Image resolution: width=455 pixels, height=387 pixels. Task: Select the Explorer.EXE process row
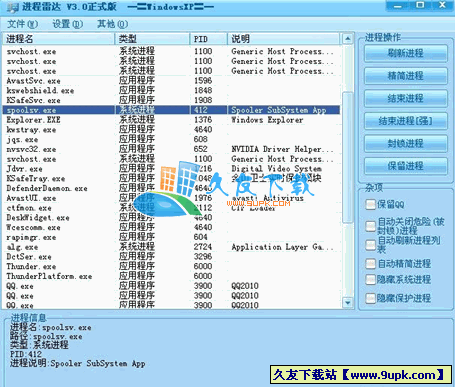click(171, 120)
